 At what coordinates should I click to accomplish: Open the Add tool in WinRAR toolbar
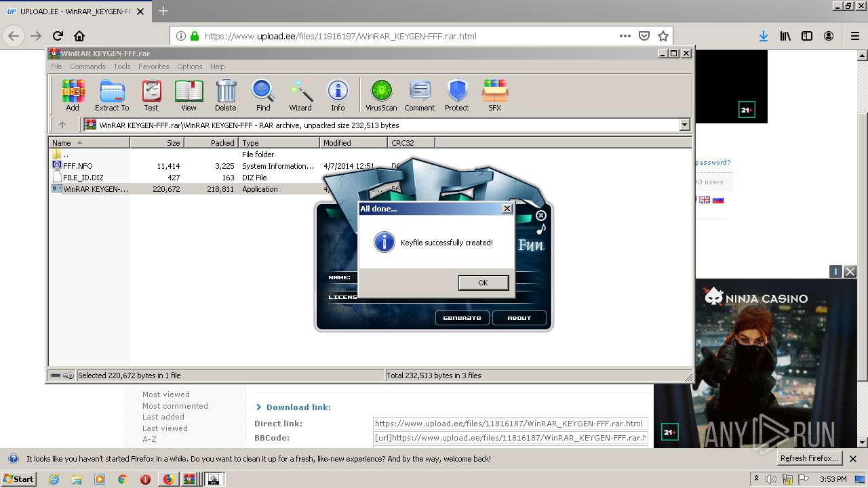pyautogui.click(x=73, y=95)
